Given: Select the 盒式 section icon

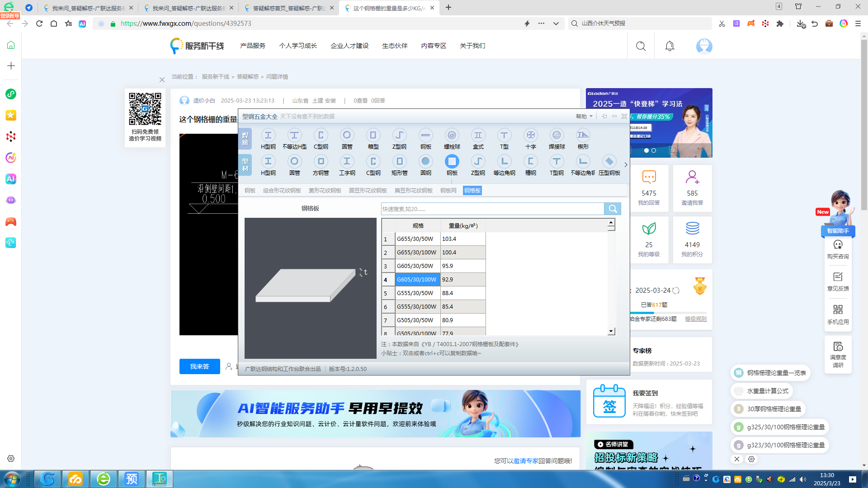Looking at the screenshot, I should click(x=478, y=139).
